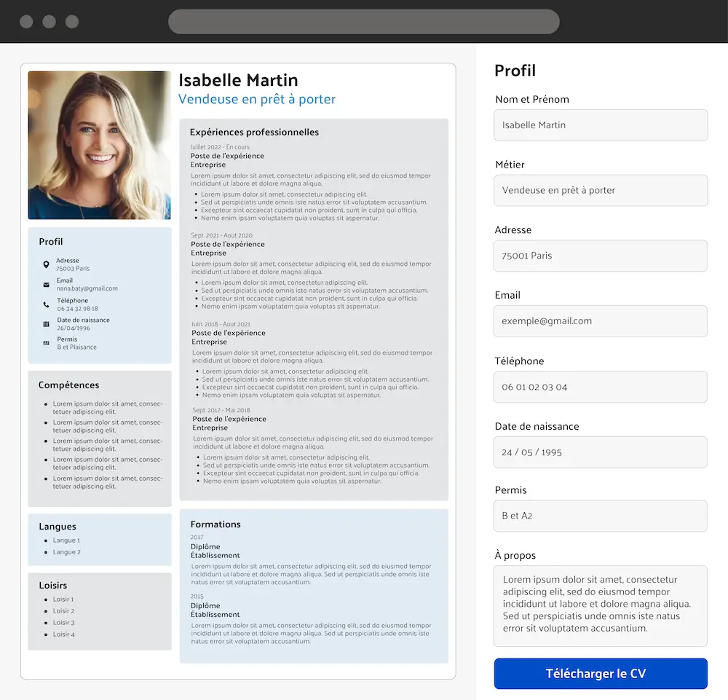Click the rightmost window control dot
Image resolution: width=728 pixels, height=700 pixels.
pyautogui.click(x=71, y=22)
